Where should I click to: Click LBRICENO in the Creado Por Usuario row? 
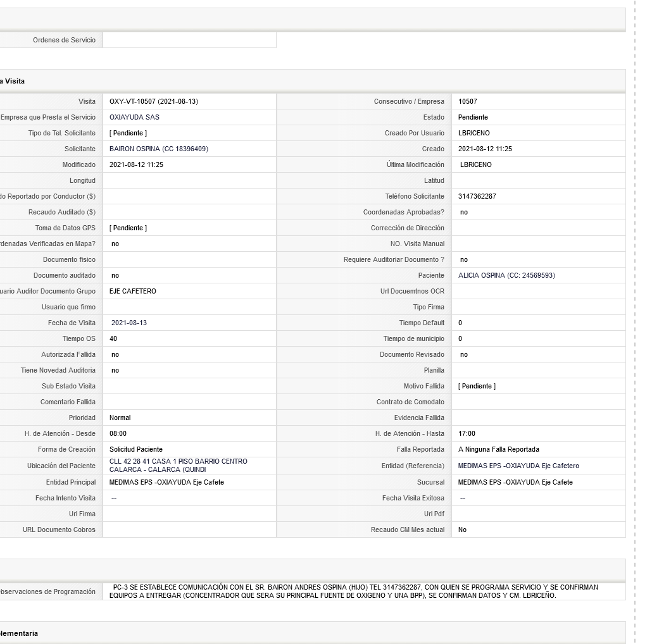tap(474, 133)
